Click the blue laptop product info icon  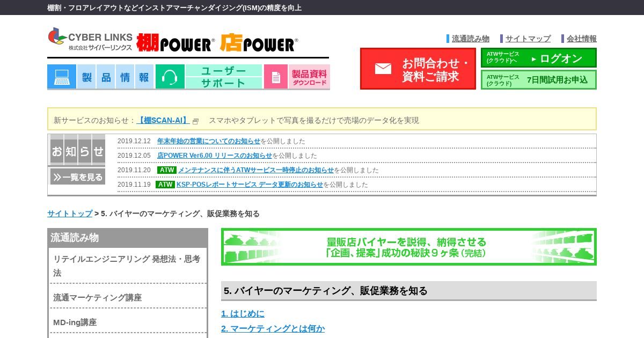(62, 77)
